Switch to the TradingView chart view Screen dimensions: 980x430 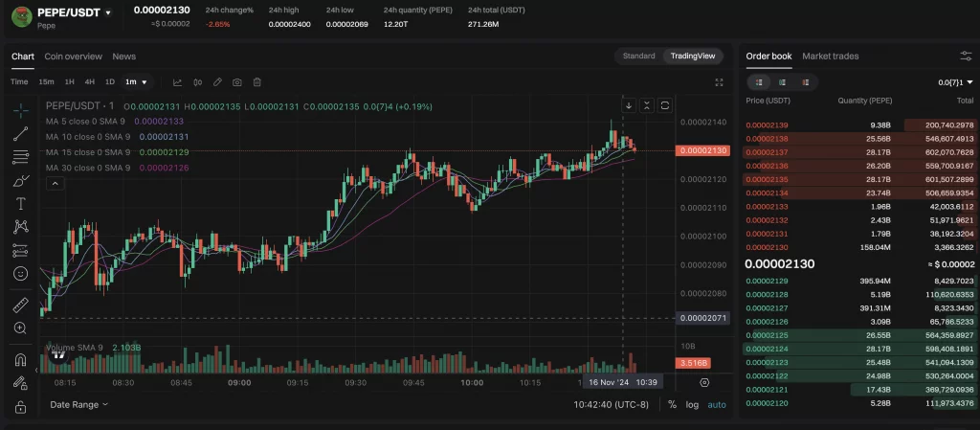[693, 57]
